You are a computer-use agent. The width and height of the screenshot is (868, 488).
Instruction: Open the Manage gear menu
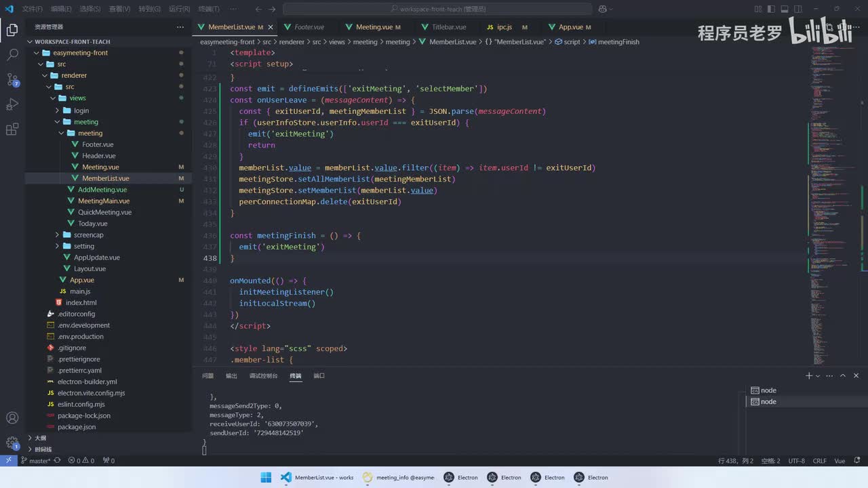pos(12,443)
